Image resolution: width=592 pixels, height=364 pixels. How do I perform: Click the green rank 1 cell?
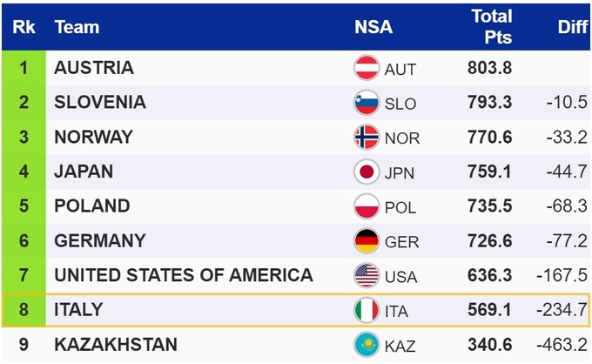click(24, 68)
